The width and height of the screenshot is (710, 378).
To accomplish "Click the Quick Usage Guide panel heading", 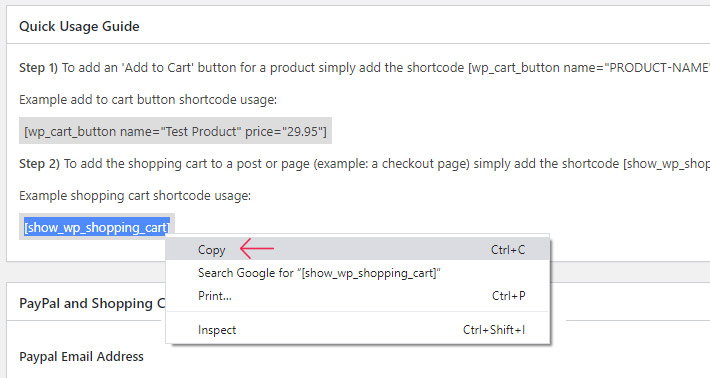I will (79, 26).
